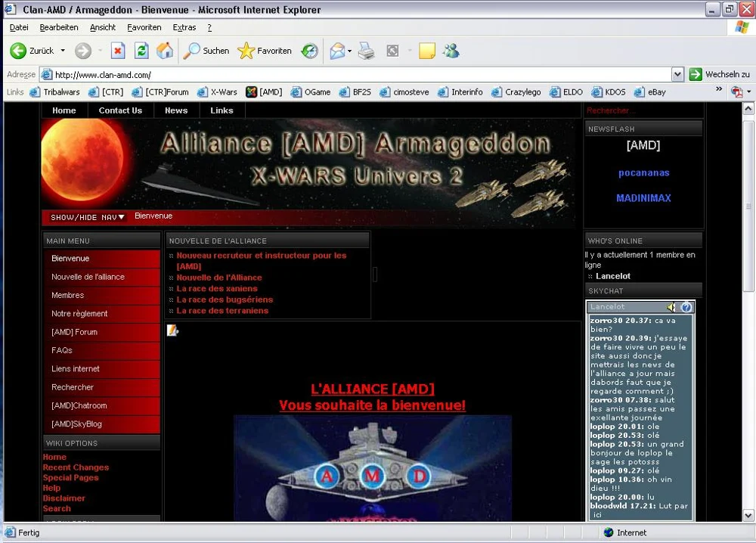Open [AMD] Forum menu entry
Screen dimensions: 756x543
(x=102, y=332)
